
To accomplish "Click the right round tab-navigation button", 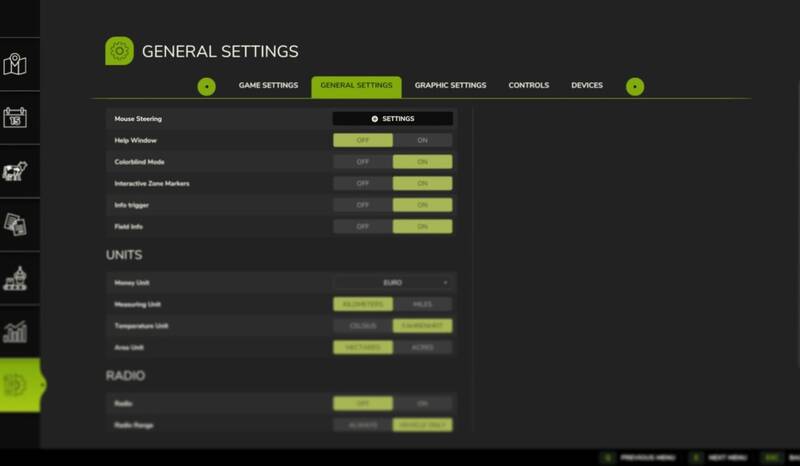I will tap(635, 86).
